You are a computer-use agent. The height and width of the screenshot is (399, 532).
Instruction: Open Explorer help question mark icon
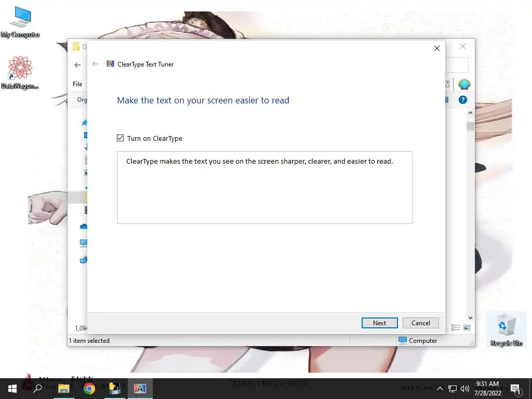463,100
